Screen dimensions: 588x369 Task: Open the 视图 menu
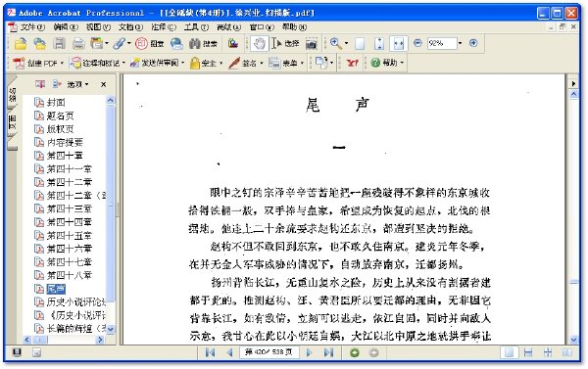point(98,27)
